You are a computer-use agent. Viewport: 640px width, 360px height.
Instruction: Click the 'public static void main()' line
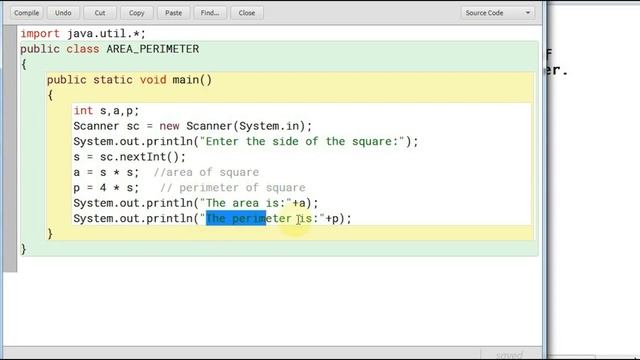(129, 80)
